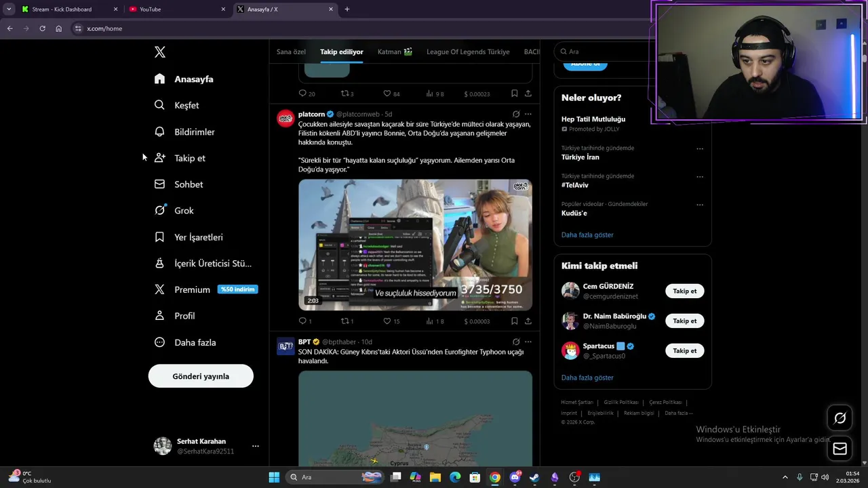Click the X logo in the sidebar
Viewport: 868px width, 488px height.
coord(160,52)
